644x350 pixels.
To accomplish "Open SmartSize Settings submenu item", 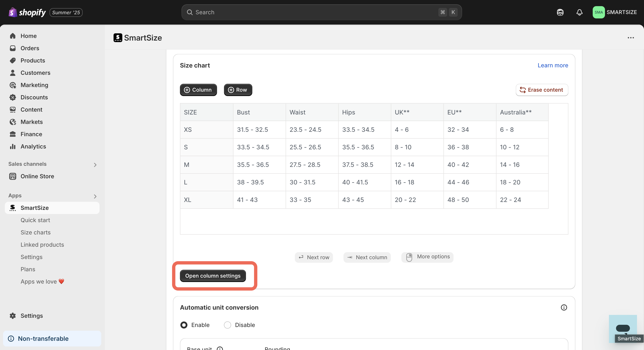I will [32, 257].
